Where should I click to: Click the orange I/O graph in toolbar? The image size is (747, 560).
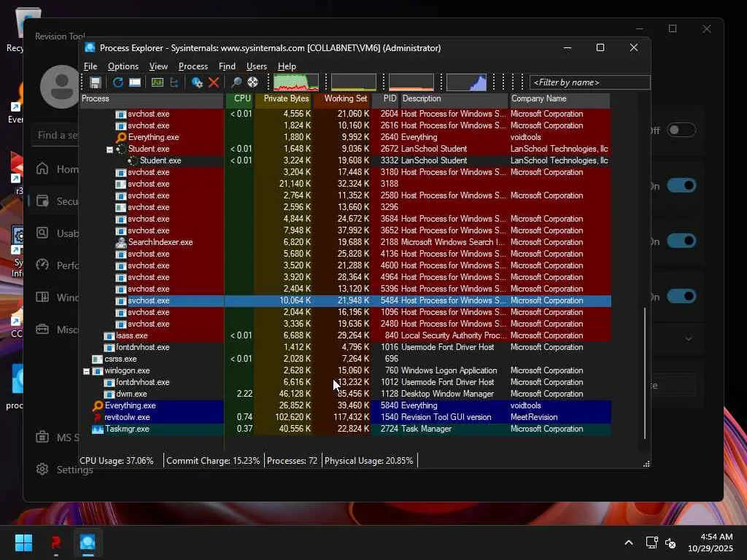(x=411, y=82)
